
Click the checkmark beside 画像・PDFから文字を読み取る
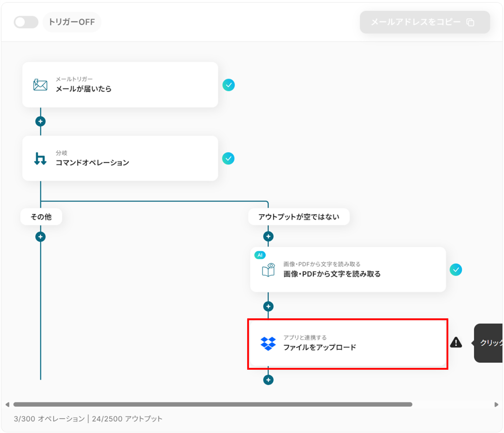click(456, 270)
